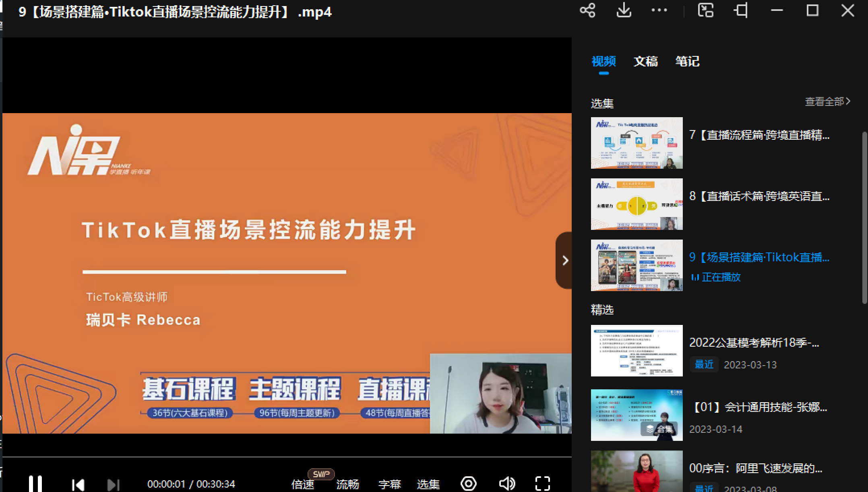Open episode 8 直播话术篇 thumbnail
Viewport: 868px width, 492px height.
pyautogui.click(x=637, y=204)
